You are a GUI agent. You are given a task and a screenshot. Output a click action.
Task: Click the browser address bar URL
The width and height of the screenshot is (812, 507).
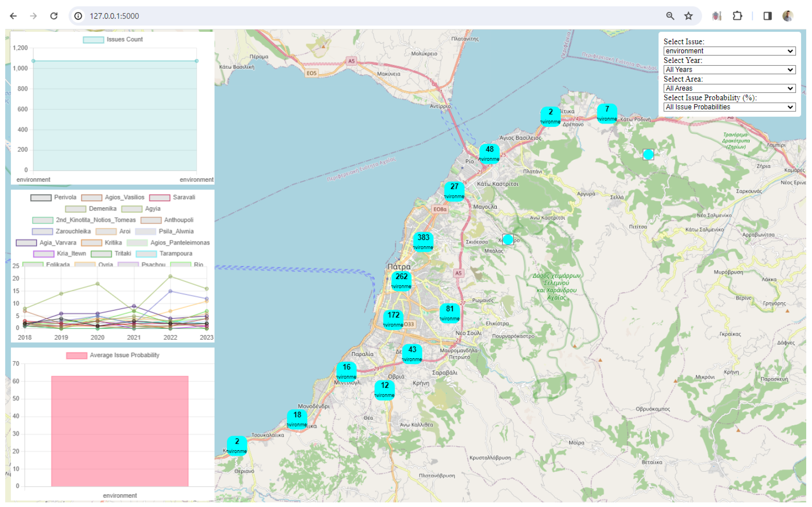point(114,16)
